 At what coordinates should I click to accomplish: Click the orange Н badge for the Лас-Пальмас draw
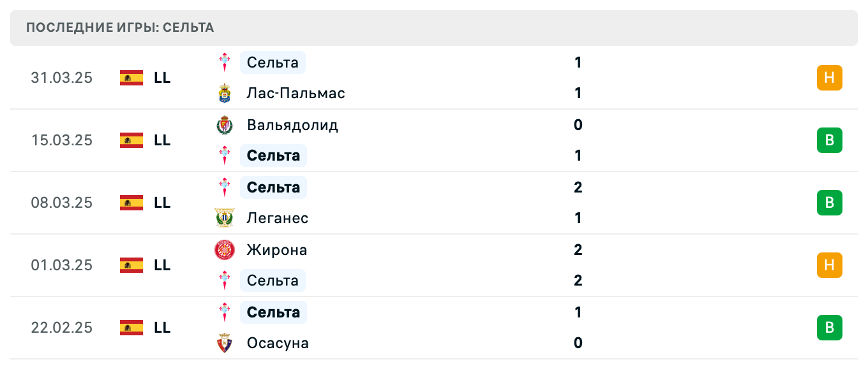[829, 78]
